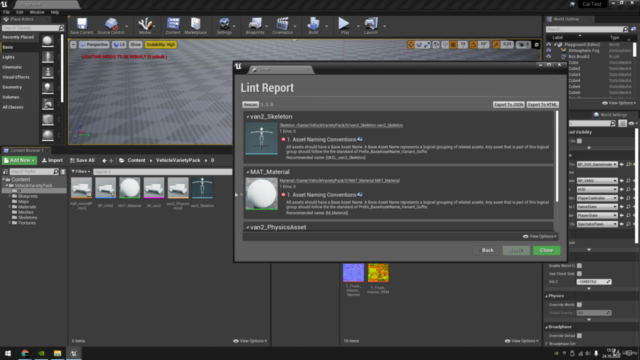Screen dimensions: 640x360
Task: Select the rotate gizmo icon in the viewport
Action: (419, 44)
